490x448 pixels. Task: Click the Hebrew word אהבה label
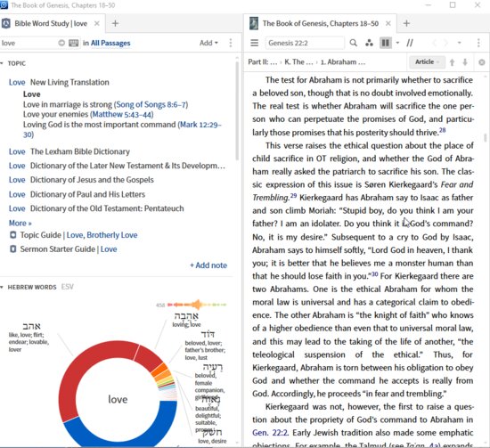[186, 316]
